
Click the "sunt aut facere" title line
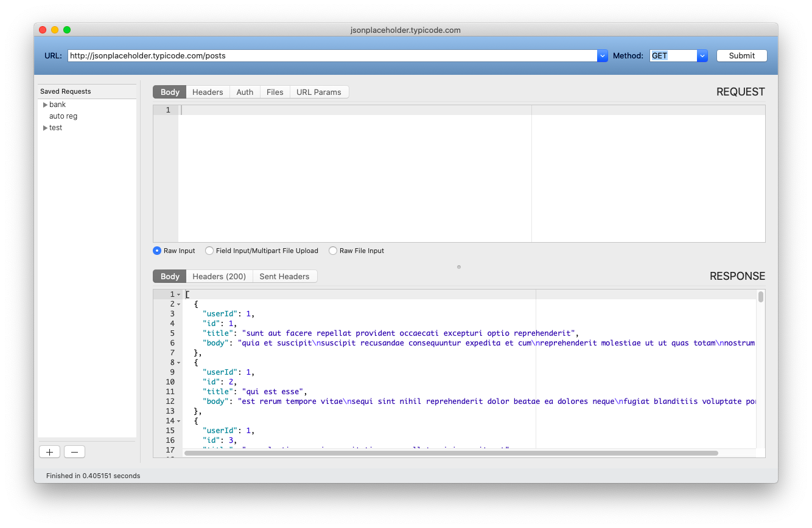pos(390,333)
